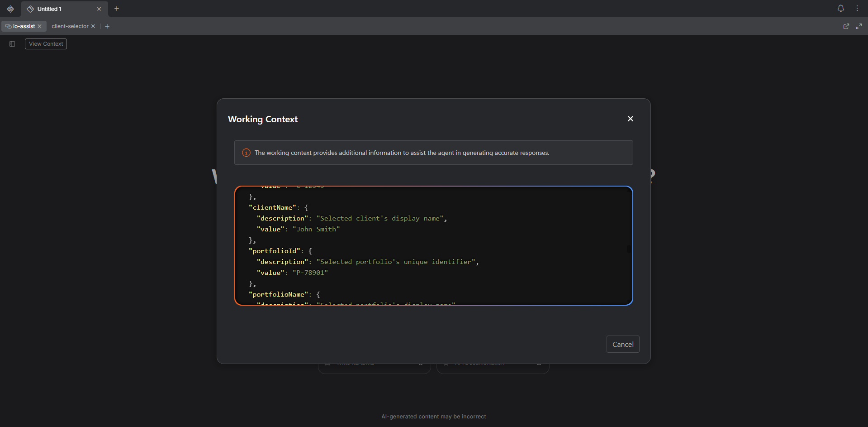Click the "portfolioId" key in JSON
This screenshot has height=427, width=868.
(x=275, y=251)
